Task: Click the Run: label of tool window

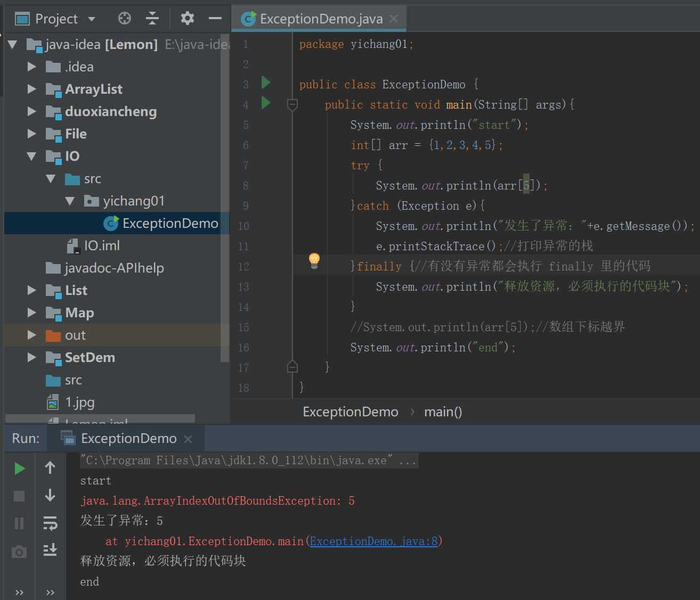Action: [x=26, y=438]
